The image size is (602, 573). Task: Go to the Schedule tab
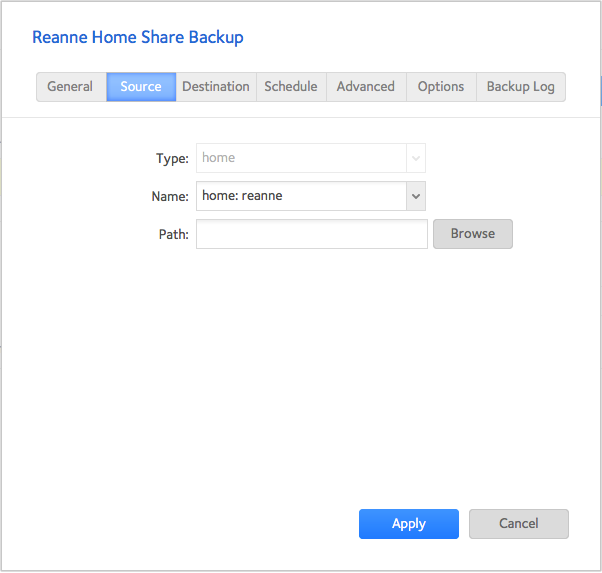point(291,87)
